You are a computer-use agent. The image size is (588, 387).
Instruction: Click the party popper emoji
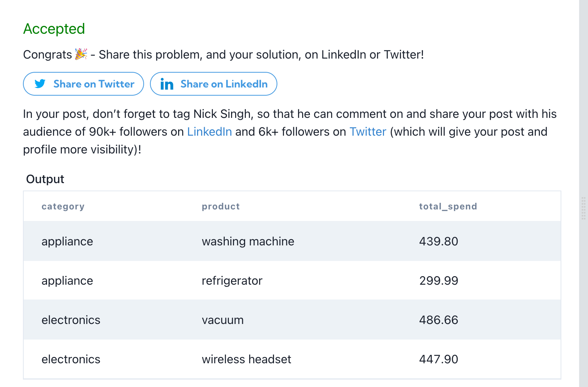[x=81, y=54]
